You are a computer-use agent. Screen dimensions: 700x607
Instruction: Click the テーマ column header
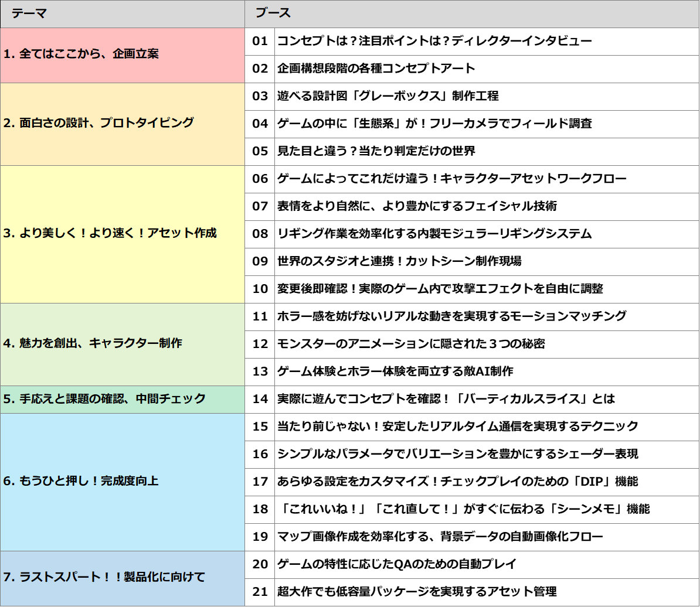(123, 14)
